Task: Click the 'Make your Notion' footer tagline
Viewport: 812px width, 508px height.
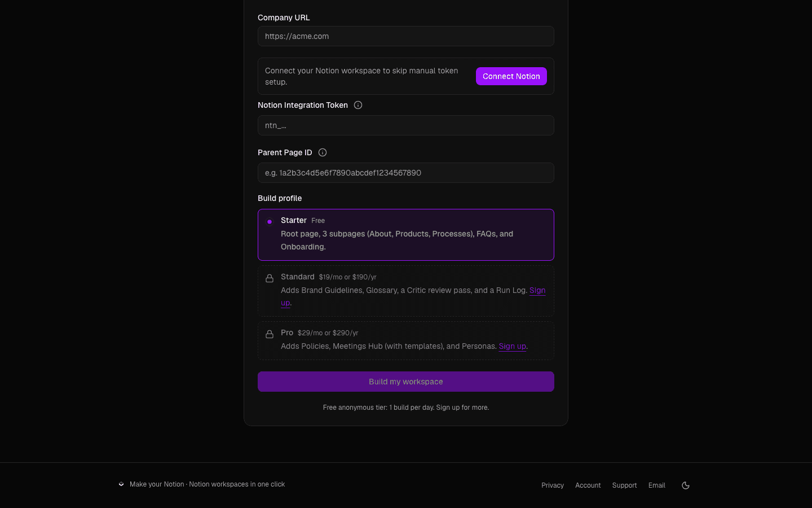Action: click(208, 484)
